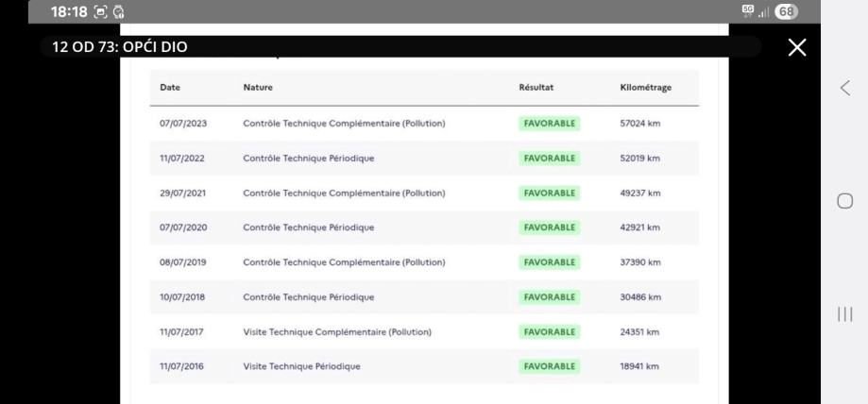The image size is (868, 404).
Task: Tap the FAVORABLE badge for 11/07/2022
Action: 549,158
